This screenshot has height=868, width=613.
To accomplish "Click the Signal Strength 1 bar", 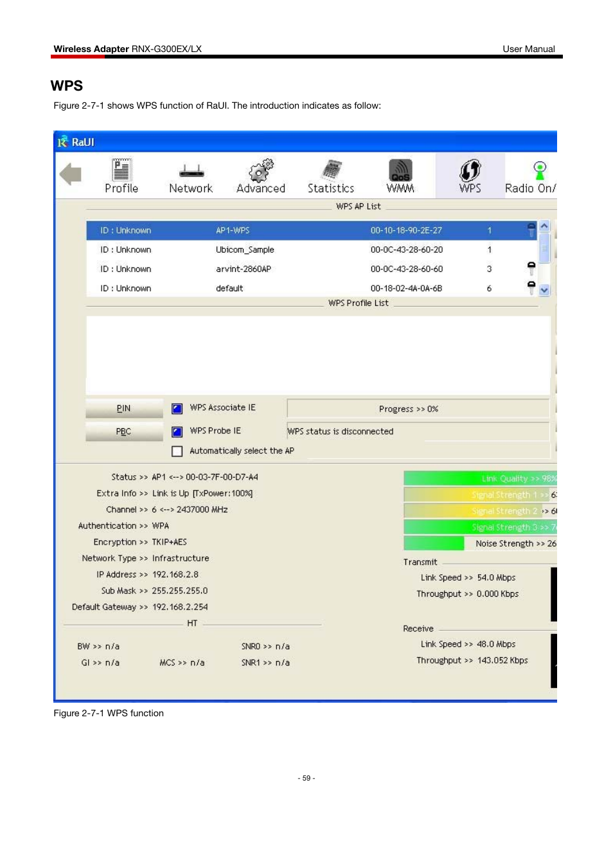I will (x=480, y=494).
